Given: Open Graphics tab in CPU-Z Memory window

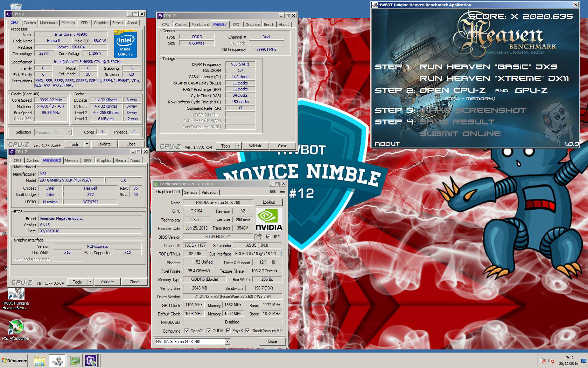Looking at the screenshot, I should [253, 25].
